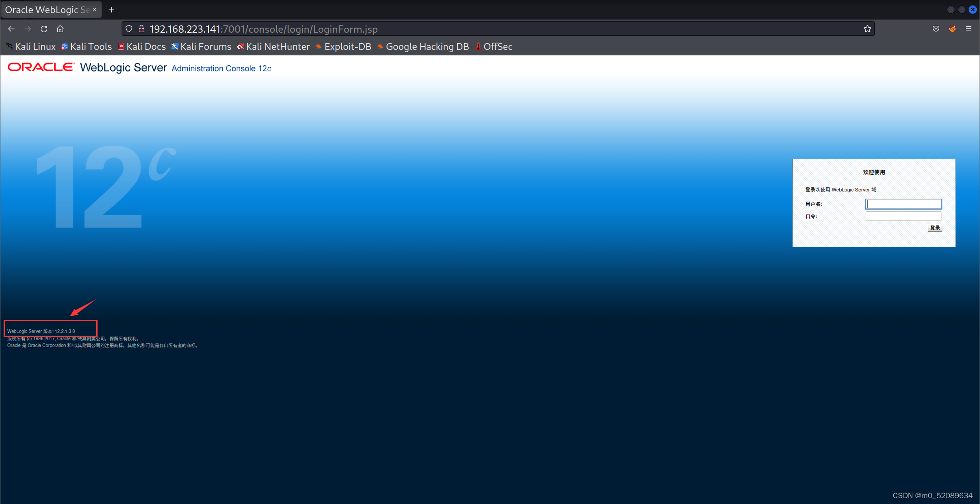Viewport: 980px width, 504px height.
Task: Click the insecure connection padlock icon
Action: point(142,29)
